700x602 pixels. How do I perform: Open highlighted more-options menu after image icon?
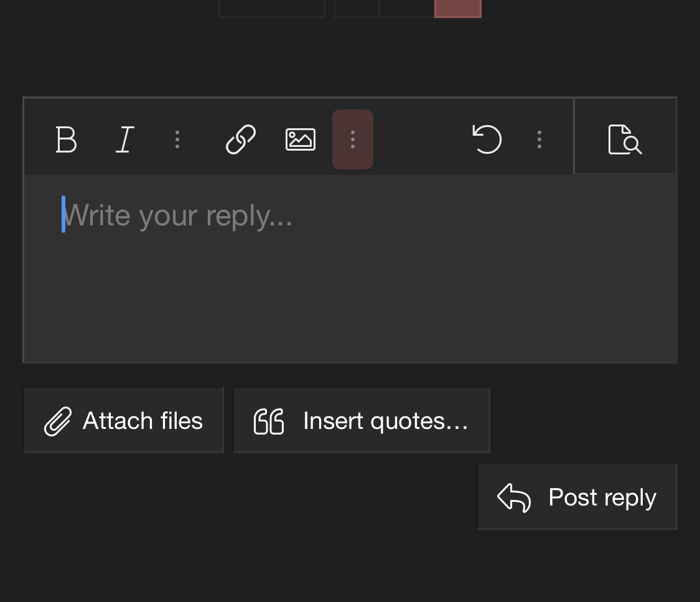tap(353, 139)
